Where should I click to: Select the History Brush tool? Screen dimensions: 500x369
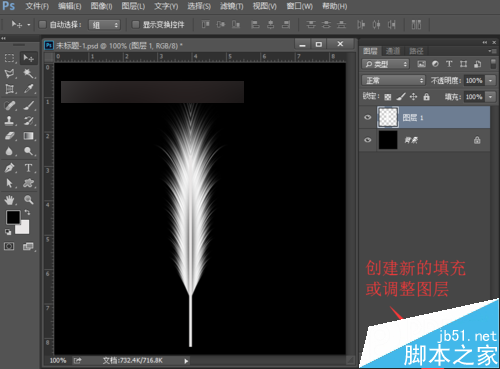(x=28, y=121)
